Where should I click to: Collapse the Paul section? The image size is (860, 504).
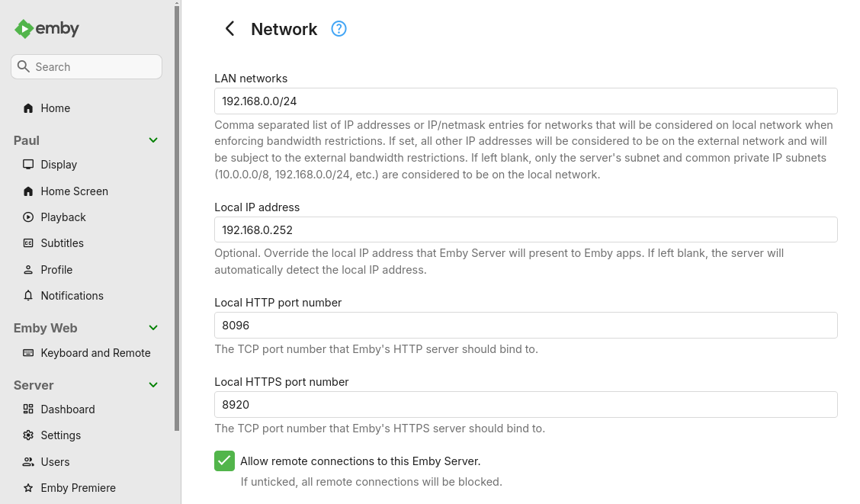point(152,140)
